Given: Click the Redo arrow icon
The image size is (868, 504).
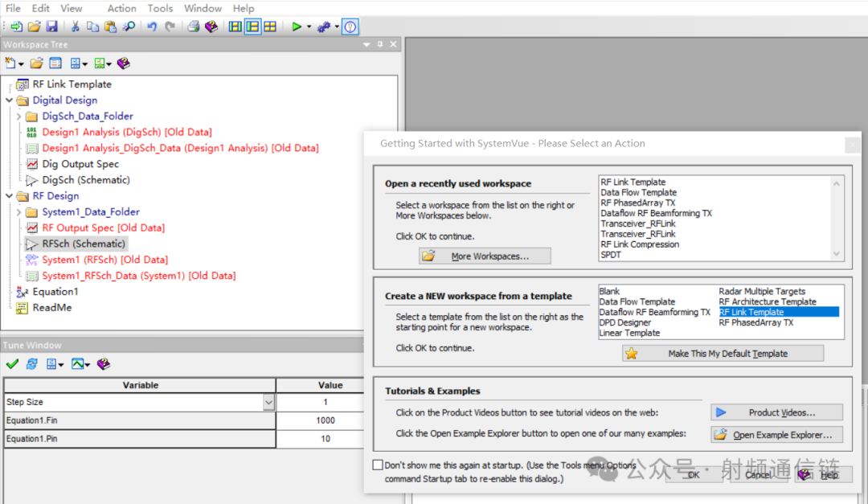Looking at the screenshot, I should (170, 27).
